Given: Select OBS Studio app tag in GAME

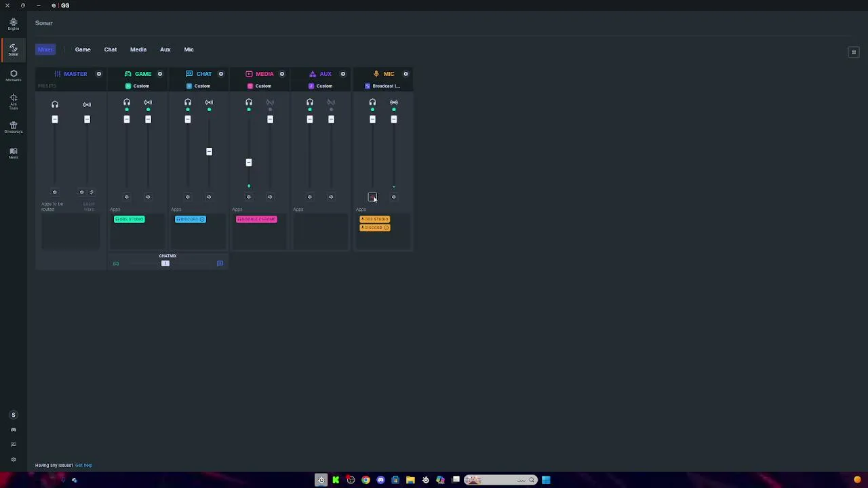Looking at the screenshot, I should (x=129, y=219).
